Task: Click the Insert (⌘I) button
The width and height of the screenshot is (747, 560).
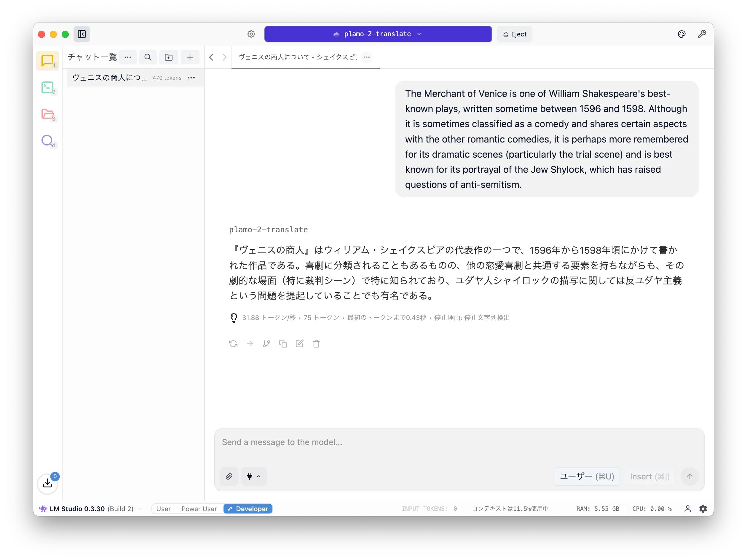Action: pos(649,476)
